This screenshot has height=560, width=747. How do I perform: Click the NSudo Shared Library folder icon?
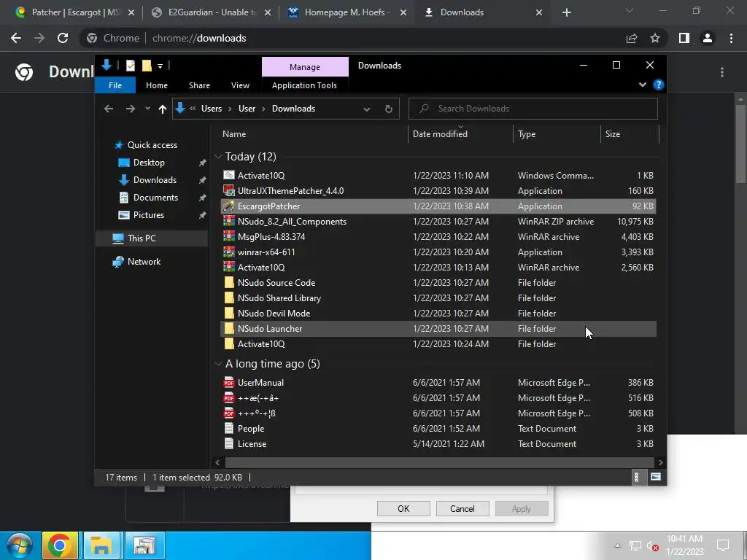coord(229,297)
